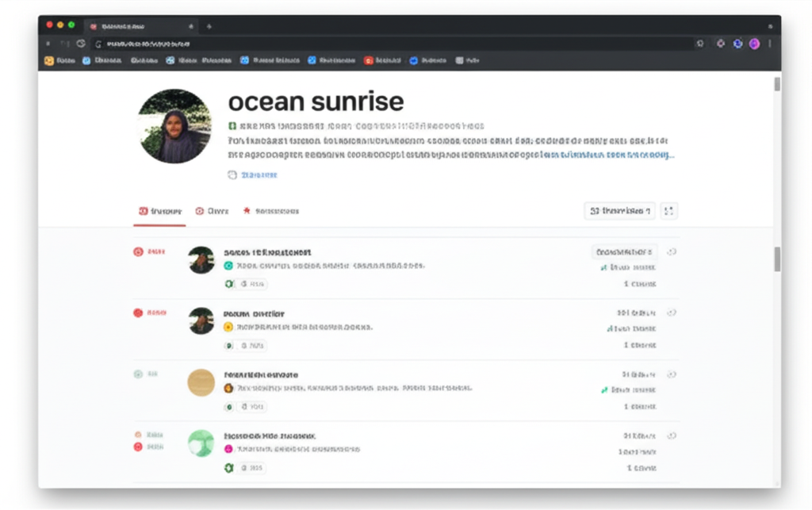Click the grid layout icon beside the sort dropdown
Image resolution: width=812 pixels, height=510 pixels.
point(669,210)
